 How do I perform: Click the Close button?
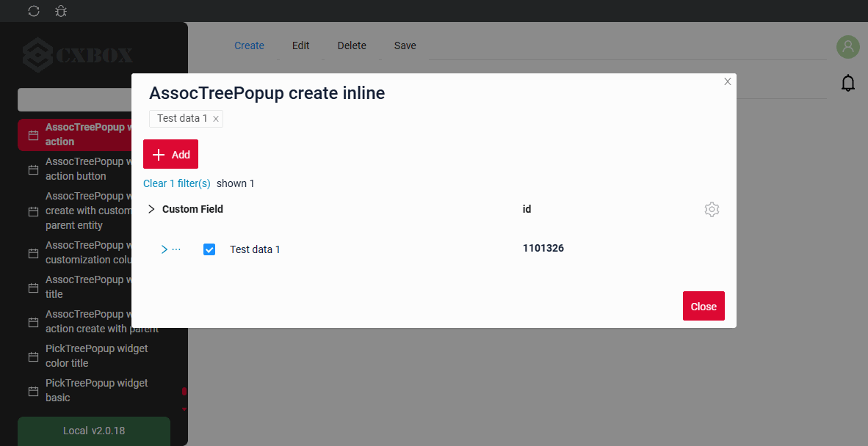coord(704,306)
